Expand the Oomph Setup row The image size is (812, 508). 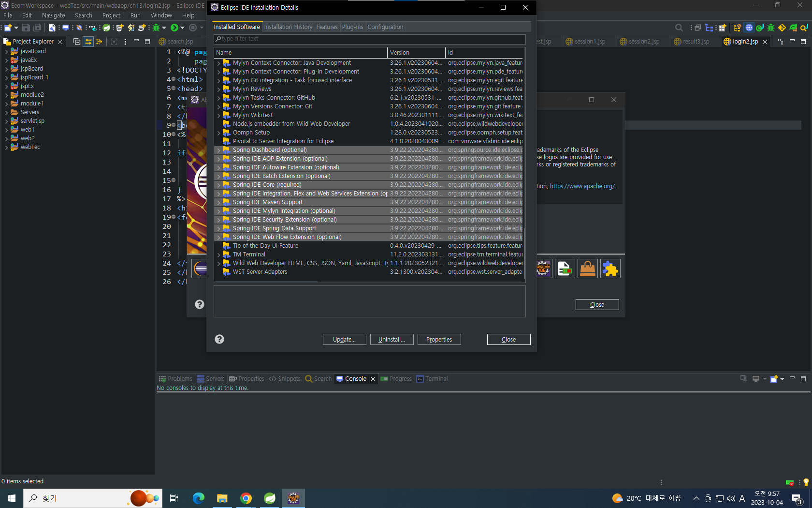point(218,133)
